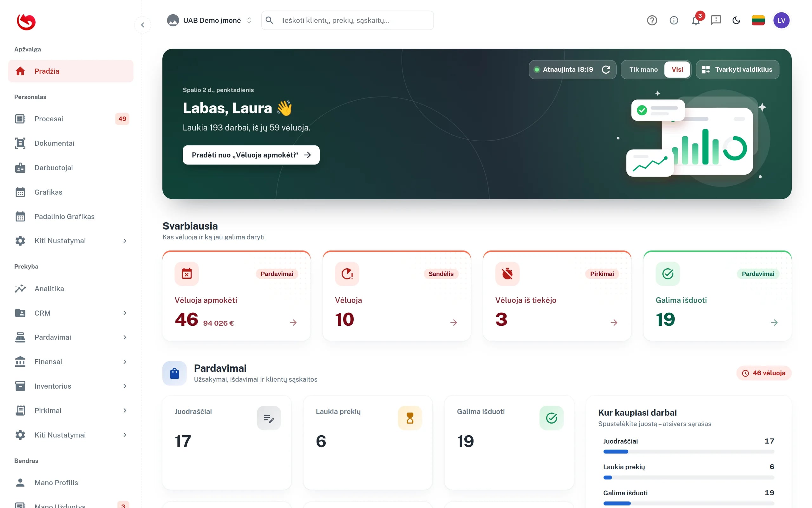The height and width of the screenshot is (508, 812).
Task: Click the Sandėlis Vėluoja clock alert icon
Action: pyautogui.click(x=347, y=274)
